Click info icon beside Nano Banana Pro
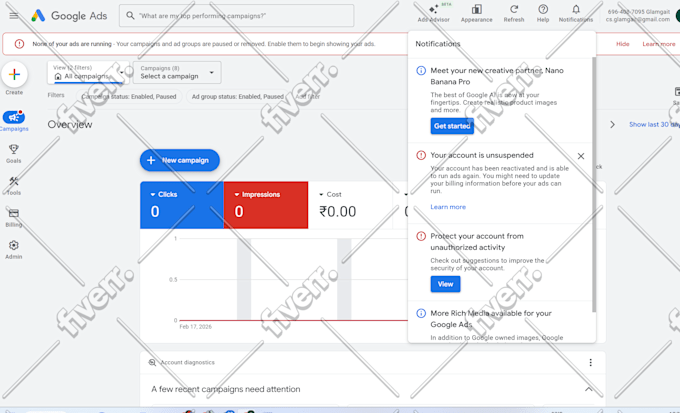The width and height of the screenshot is (680, 413). point(421,71)
